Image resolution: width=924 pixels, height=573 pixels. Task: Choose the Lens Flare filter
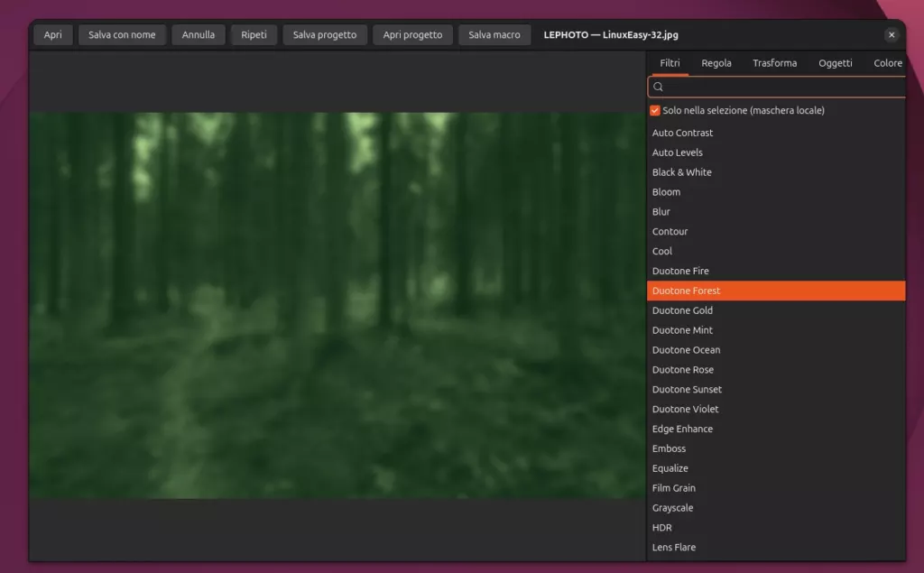point(776,548)
